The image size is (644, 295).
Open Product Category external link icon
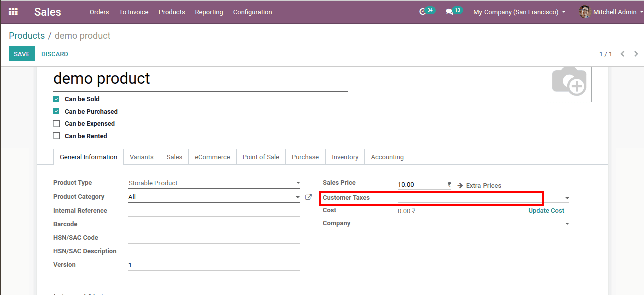tap(308, 197)
